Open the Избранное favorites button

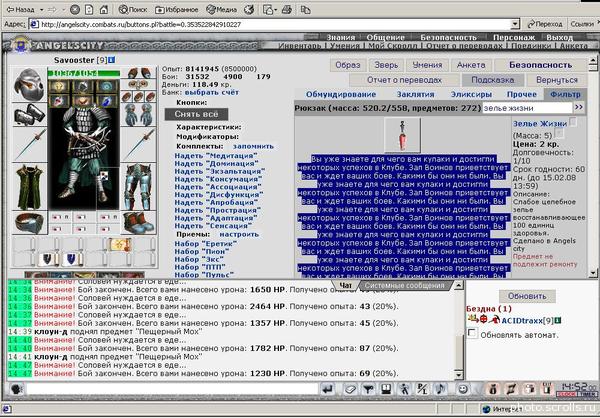click(177, 10)
